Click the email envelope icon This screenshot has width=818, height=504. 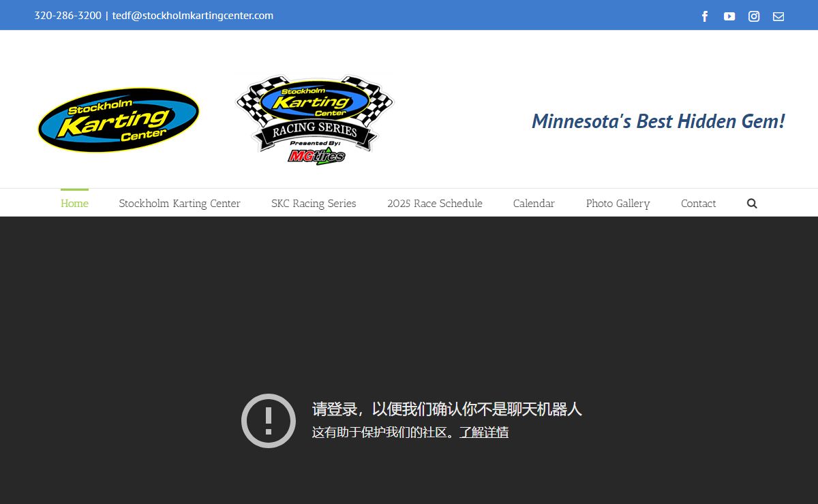778,16
